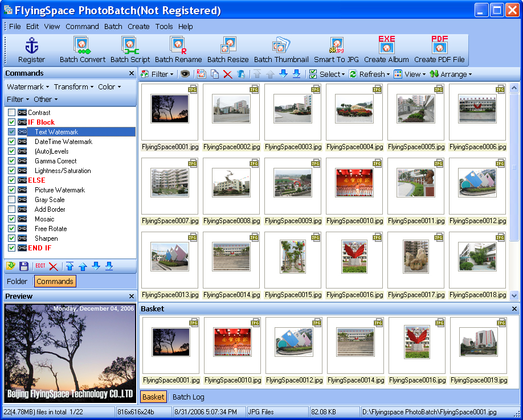Close the Commands panel

coord(132,73)
